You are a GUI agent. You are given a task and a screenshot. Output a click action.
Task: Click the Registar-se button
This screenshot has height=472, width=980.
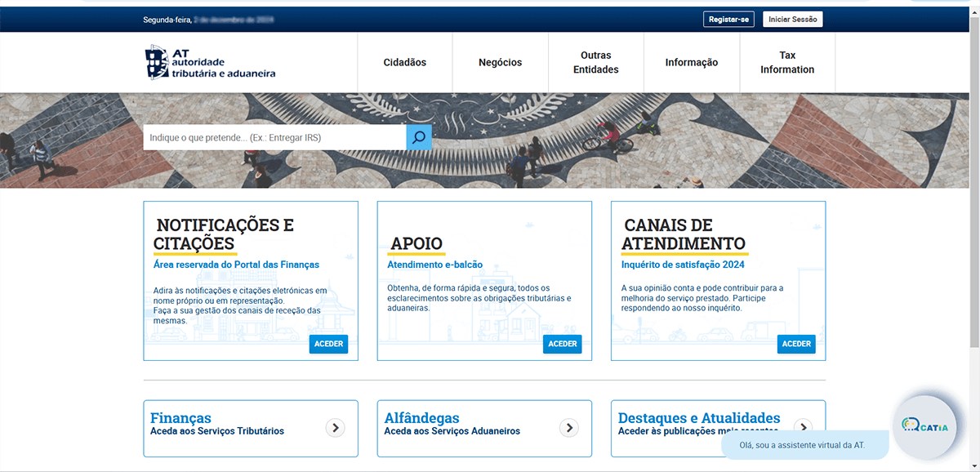click(728, 20)
